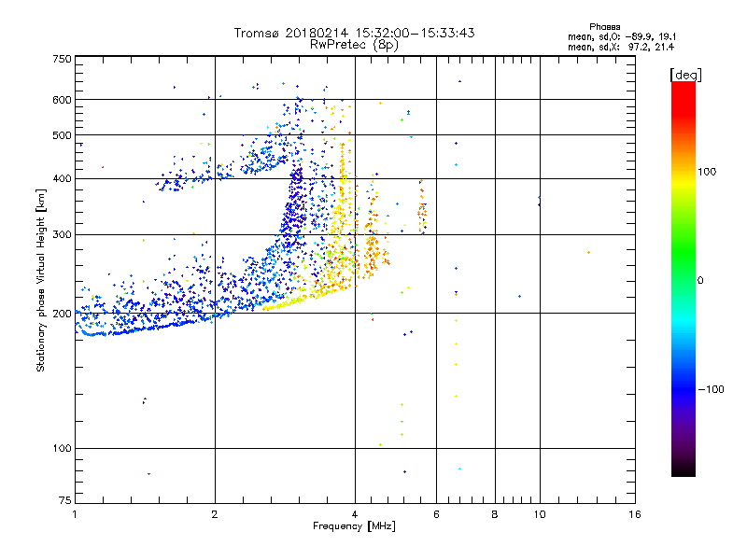Click the '2' frequency tick label
747x560 pixels.
pyautogui.click(x=215, y=514)
